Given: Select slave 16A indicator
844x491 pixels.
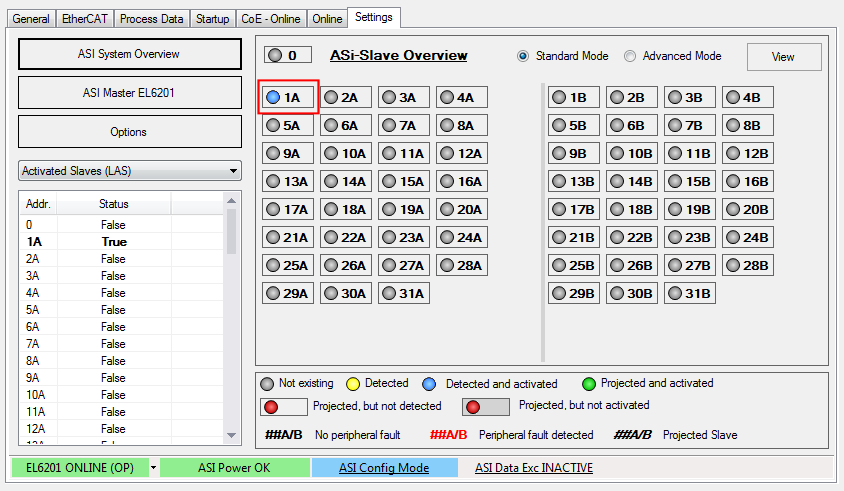Looking at the screenshot, I should (462, 181).
